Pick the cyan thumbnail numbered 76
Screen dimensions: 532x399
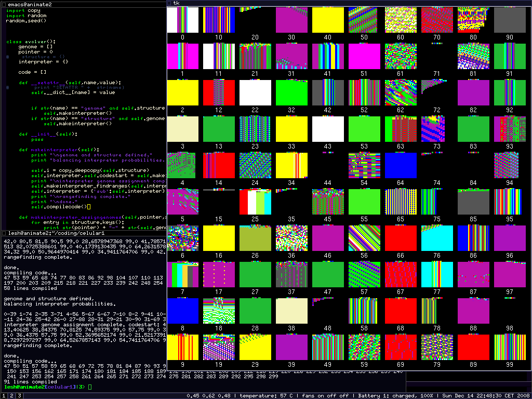tap(437, 238)
